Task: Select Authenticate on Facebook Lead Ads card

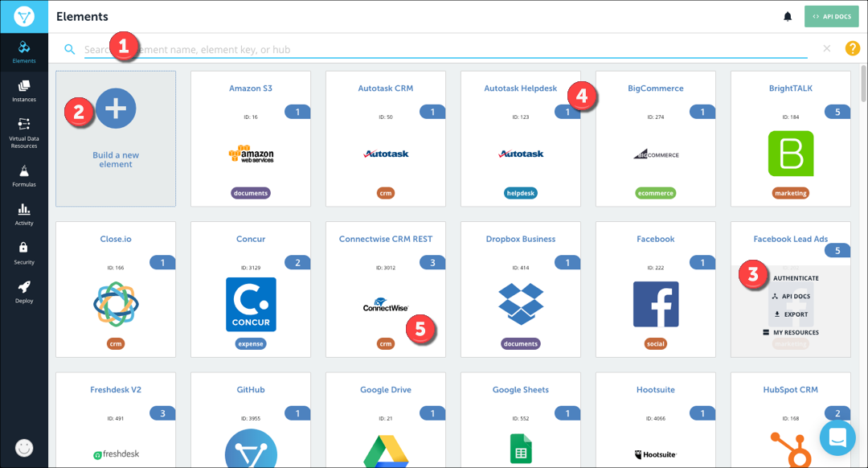Action: pos(796,278)
